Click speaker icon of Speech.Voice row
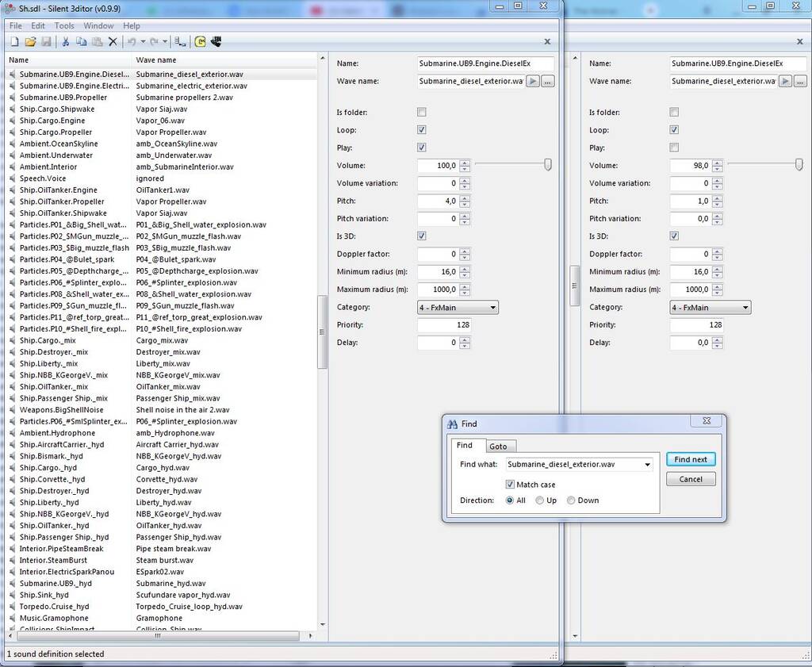This screenshot has height=667, width=812. (13, 178)
